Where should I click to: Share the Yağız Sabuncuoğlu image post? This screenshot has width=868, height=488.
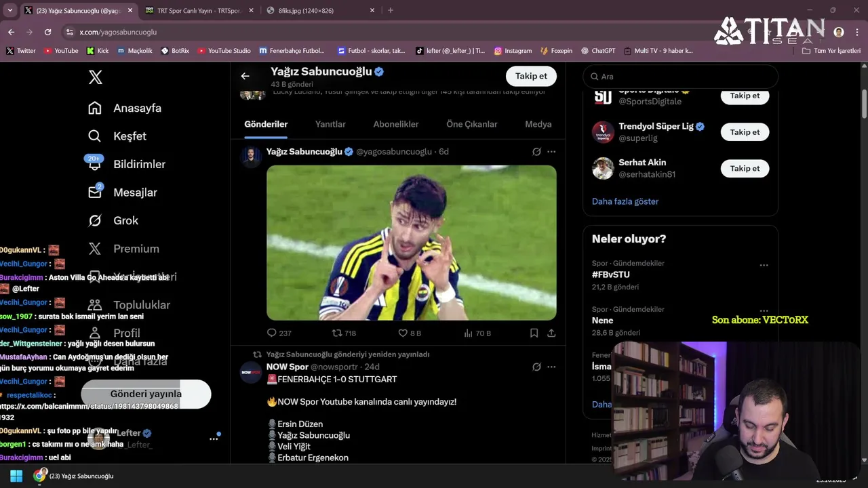click(551, 333)
